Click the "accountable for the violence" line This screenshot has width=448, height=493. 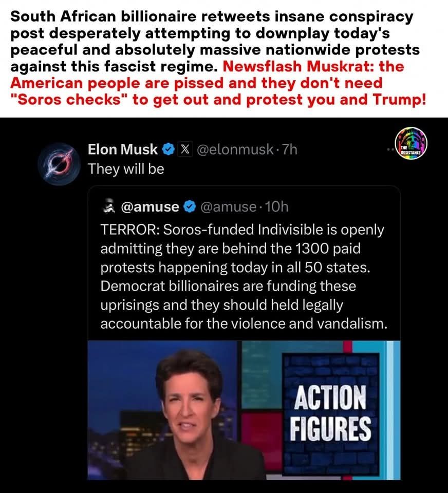click(244, 324)
